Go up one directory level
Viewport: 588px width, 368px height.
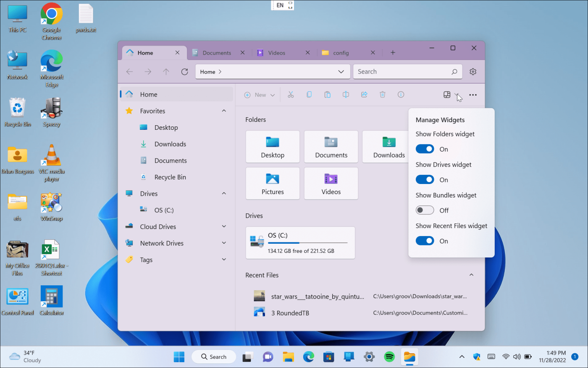166,72
